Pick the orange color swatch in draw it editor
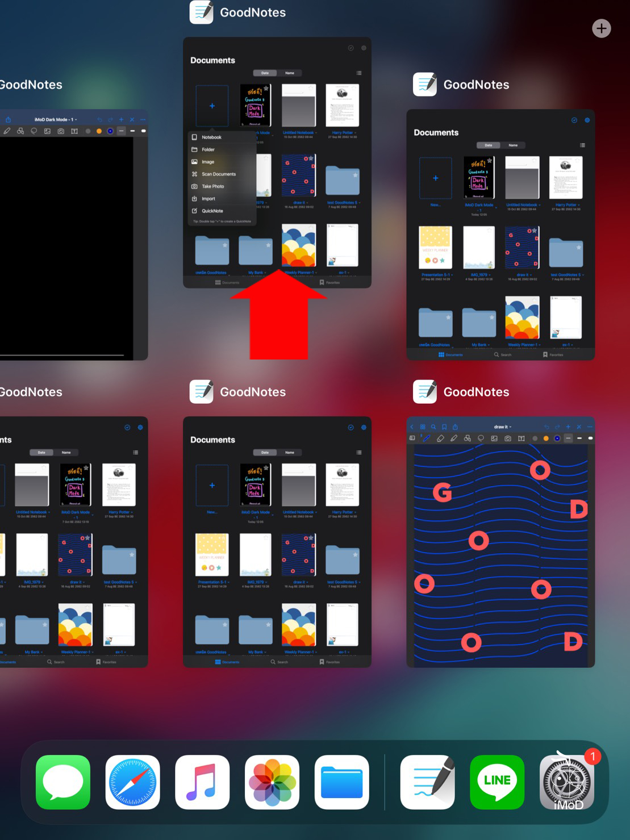The width and height of the screenshot is (630, 840). point(546,438)
